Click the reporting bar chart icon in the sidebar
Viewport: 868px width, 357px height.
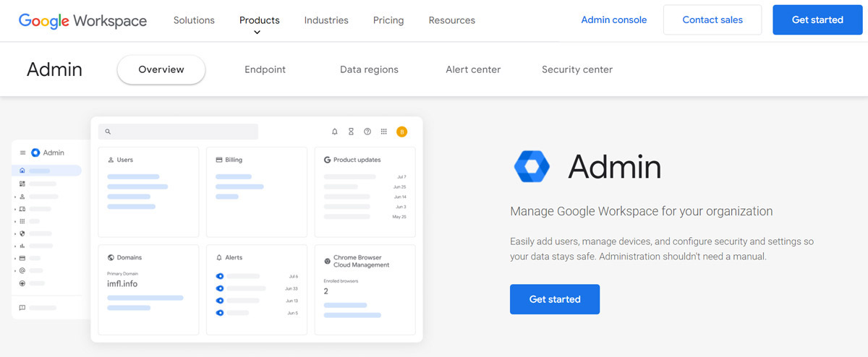(22, 246)
